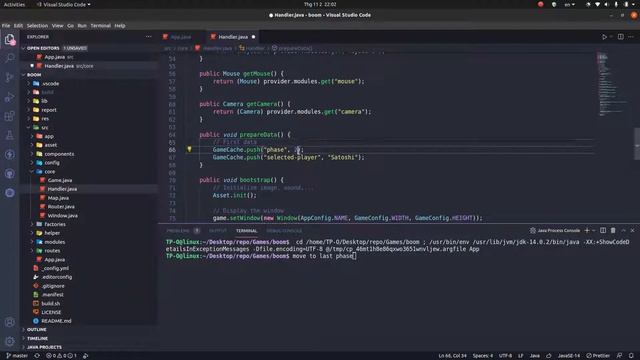Change language mode via Java in status bar

535,356
